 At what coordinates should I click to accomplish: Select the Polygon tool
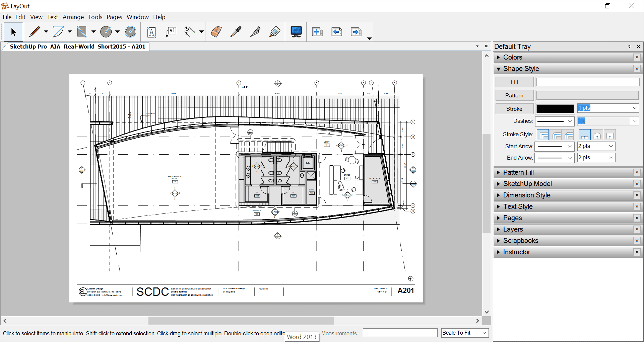pyautogui.click(x=130, y=32)
